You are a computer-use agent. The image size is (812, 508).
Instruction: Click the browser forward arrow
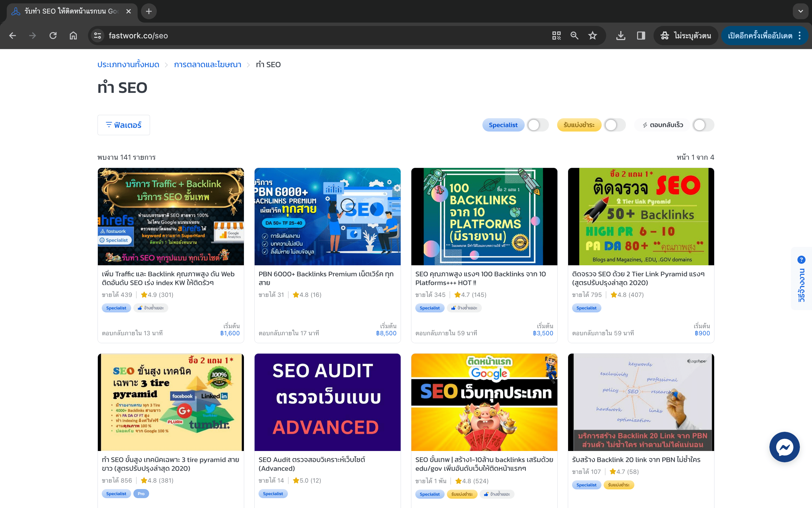pyautogui.click(x=32, y=36)
